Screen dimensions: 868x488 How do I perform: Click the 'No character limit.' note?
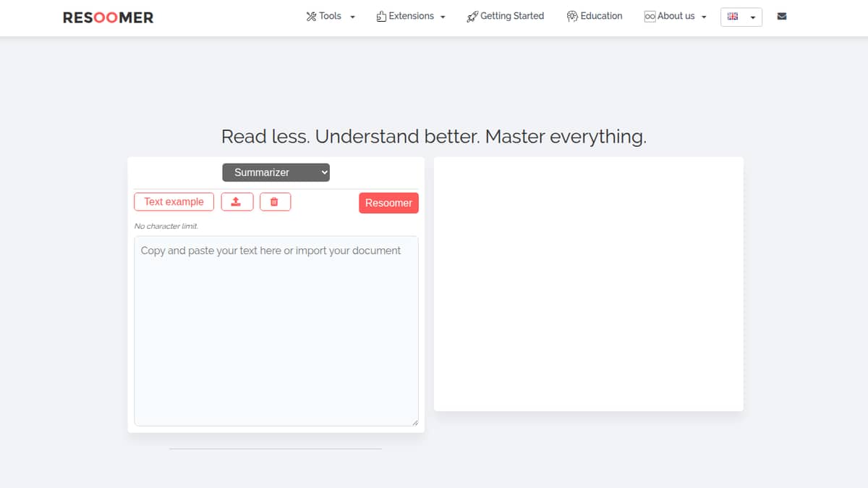coord(166,227)
